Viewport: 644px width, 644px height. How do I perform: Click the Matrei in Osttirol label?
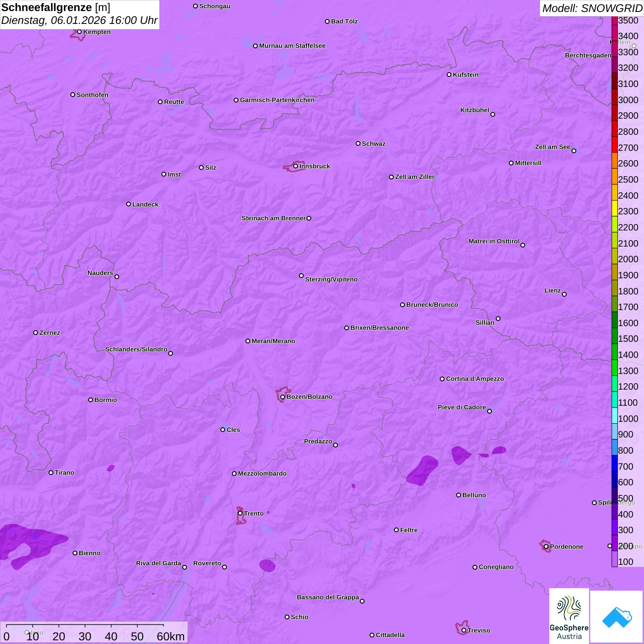point(494,241)
